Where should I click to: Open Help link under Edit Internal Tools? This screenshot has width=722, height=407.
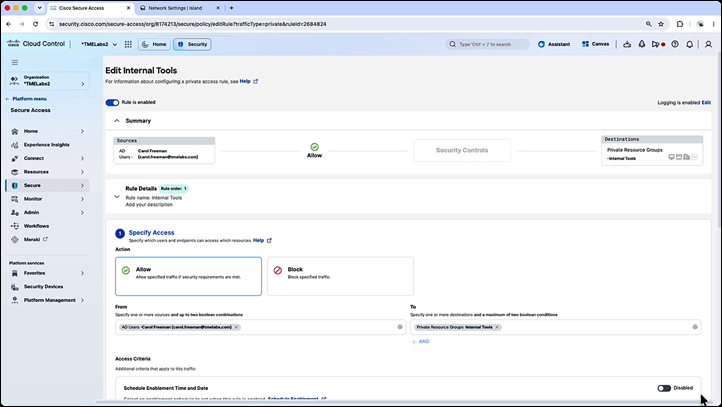point(249,81)
